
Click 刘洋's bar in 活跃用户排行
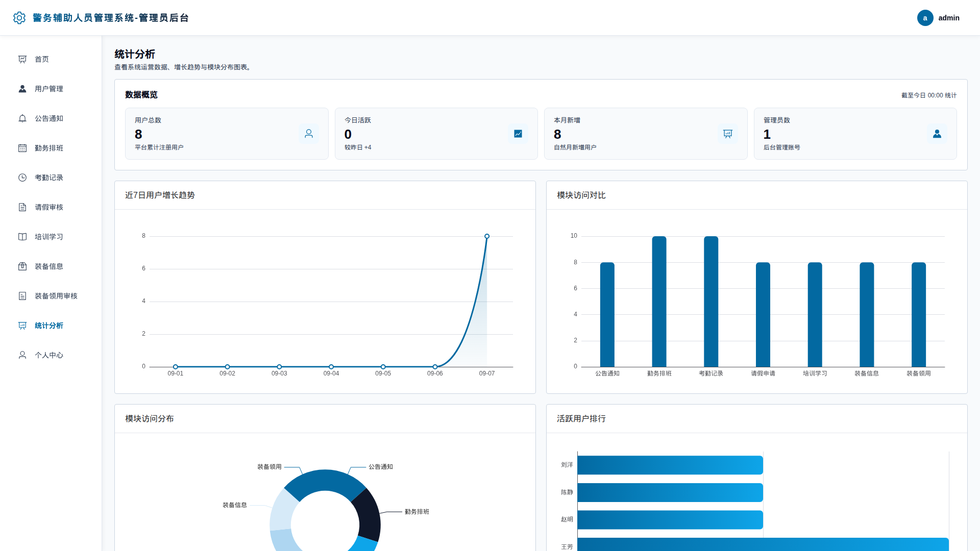[670, 465]
